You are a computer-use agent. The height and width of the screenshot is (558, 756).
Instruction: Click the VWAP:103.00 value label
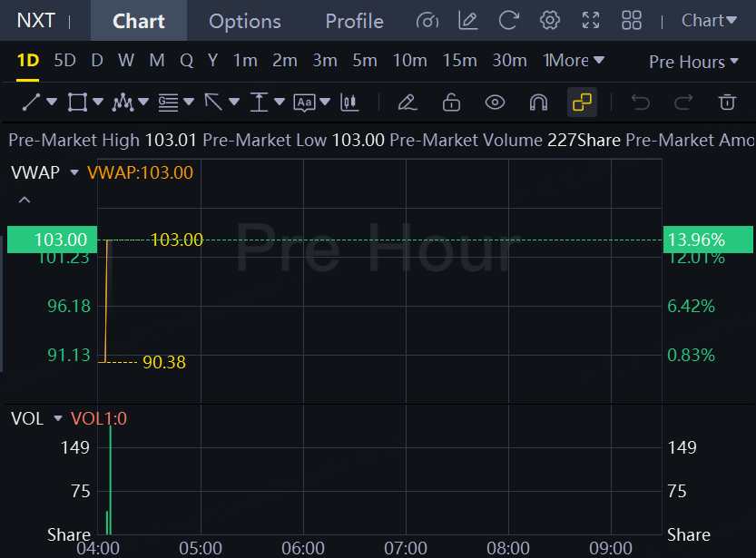(140, 172)
